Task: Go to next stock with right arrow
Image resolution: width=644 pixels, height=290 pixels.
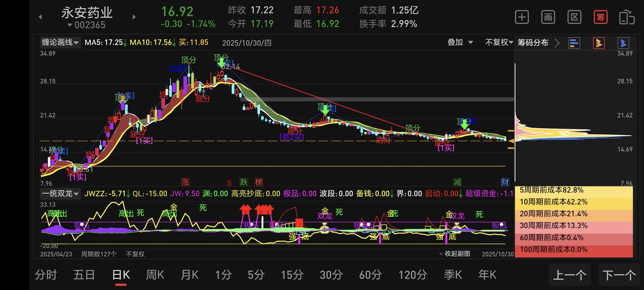Action: tap(134, 17)
